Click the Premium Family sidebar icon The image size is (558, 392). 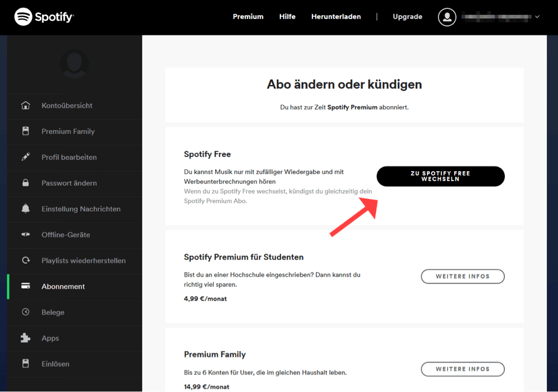[x=25, y=132]
